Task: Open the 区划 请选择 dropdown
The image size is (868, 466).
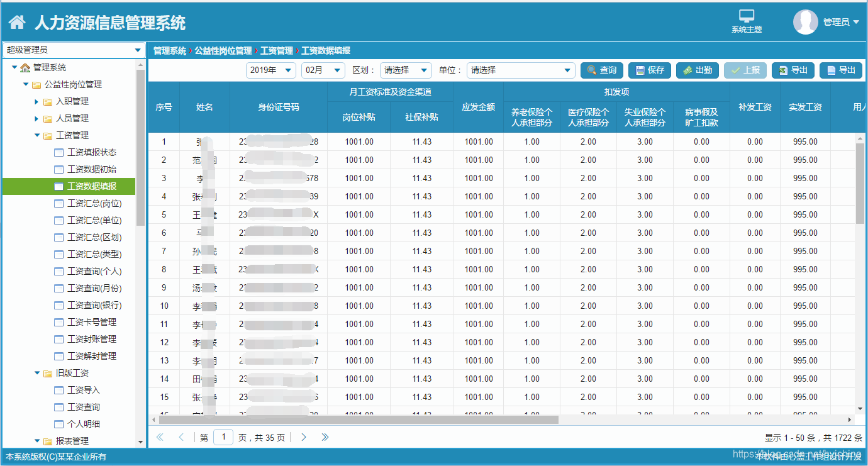Action: (x=406, y=70)
